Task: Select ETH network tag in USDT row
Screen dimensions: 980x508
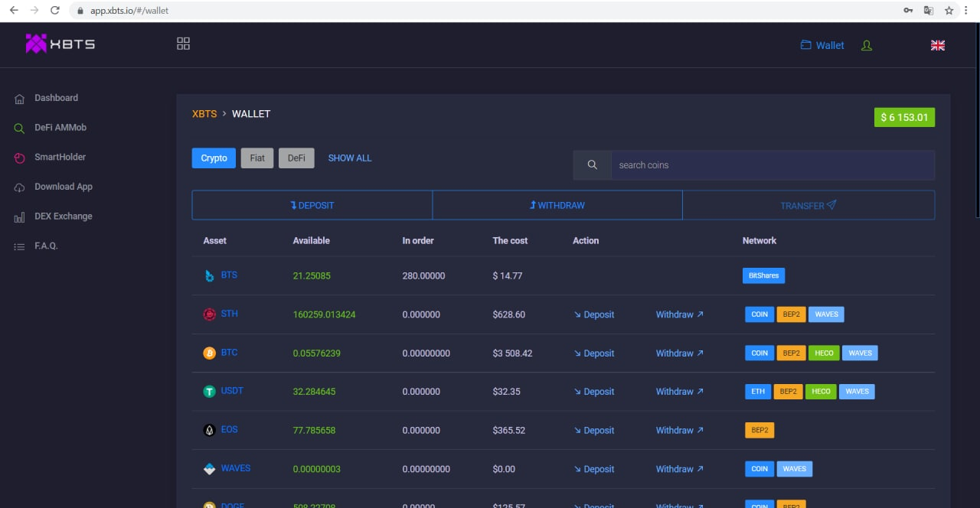Action: pos(758,392)
